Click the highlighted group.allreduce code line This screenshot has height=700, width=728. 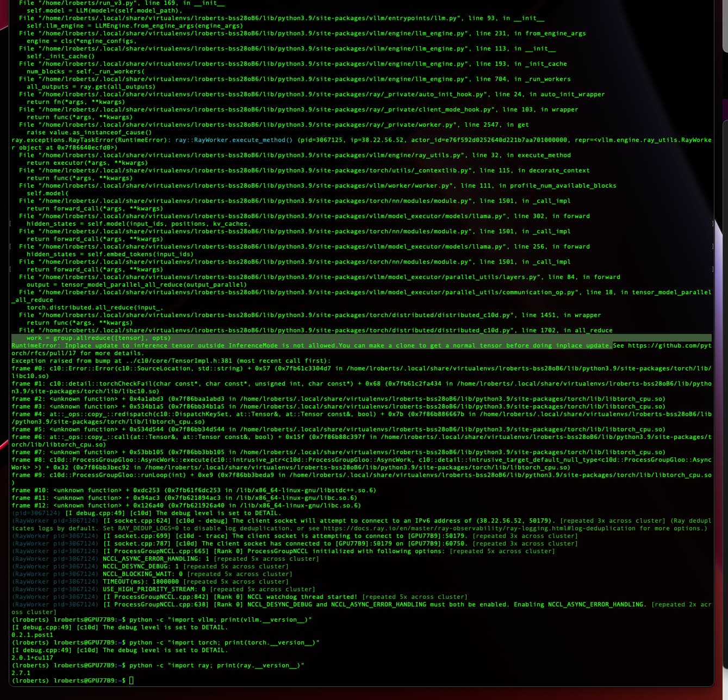[x=98, y=338]
